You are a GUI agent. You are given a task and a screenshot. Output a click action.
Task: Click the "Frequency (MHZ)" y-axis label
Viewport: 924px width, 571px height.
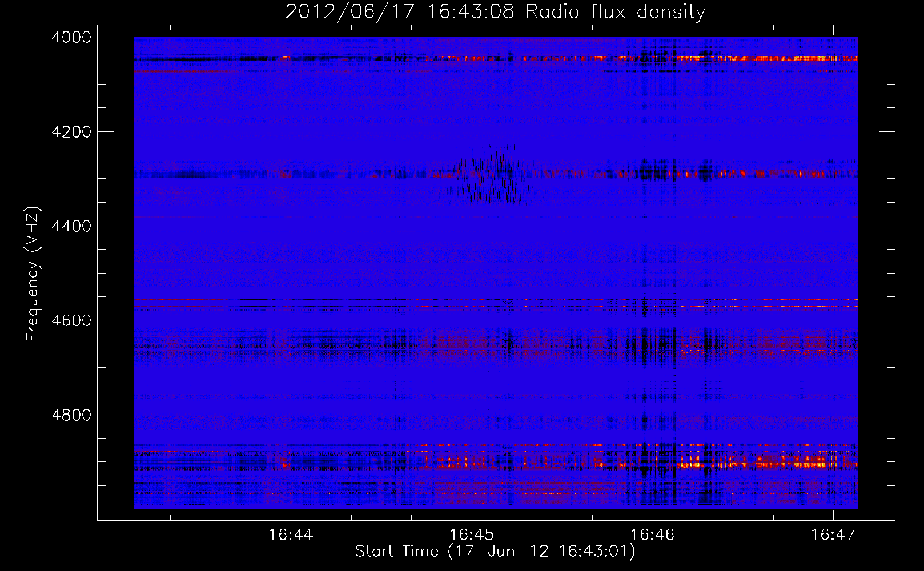[33, 274]
